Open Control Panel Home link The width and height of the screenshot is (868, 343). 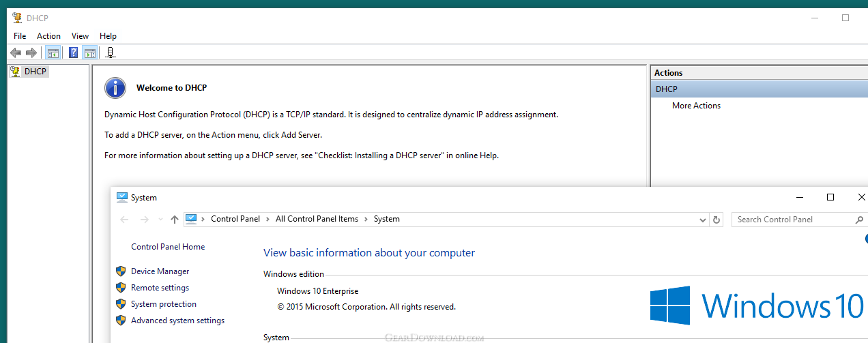pyautogui.click(x=168, y=247)
